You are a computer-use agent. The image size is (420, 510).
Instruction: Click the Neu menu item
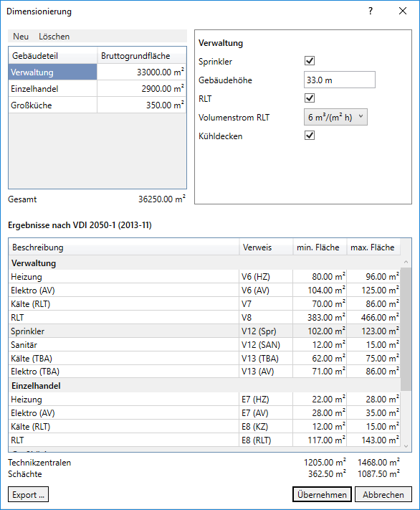pyautogui.click(x=21, y=37)
